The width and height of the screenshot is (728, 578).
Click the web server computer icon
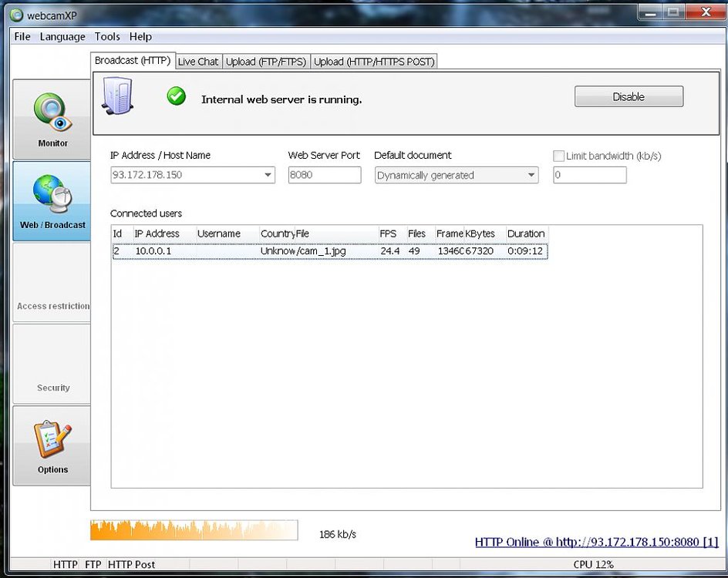118,96
